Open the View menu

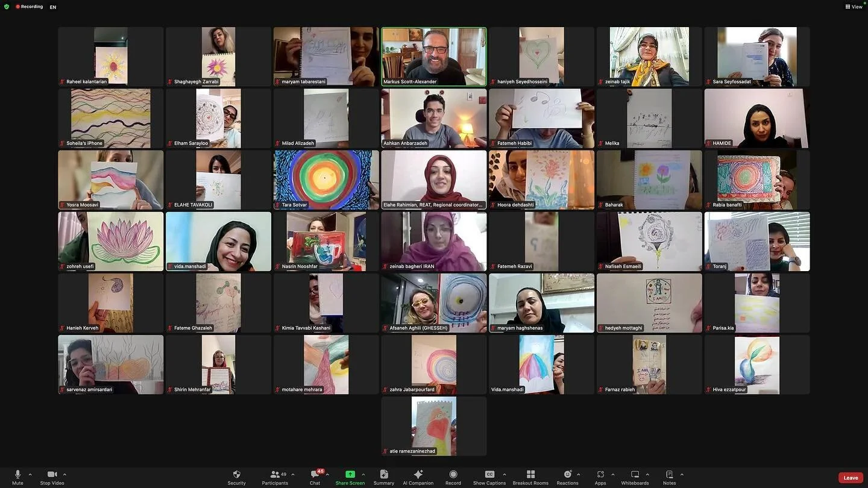click(854, 7)
